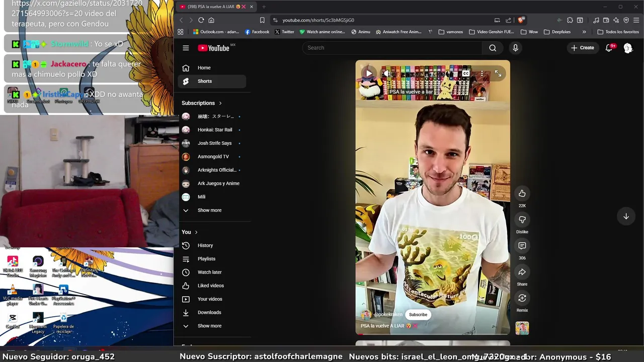Image resolution: width=644 pixels, height=362 pixels.
Task: Show hidden bookmarks overflow chevron
Action: 584,32
